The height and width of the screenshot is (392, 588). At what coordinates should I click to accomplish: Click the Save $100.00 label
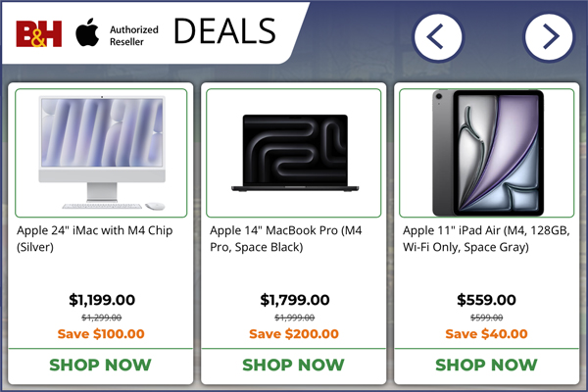102,333
